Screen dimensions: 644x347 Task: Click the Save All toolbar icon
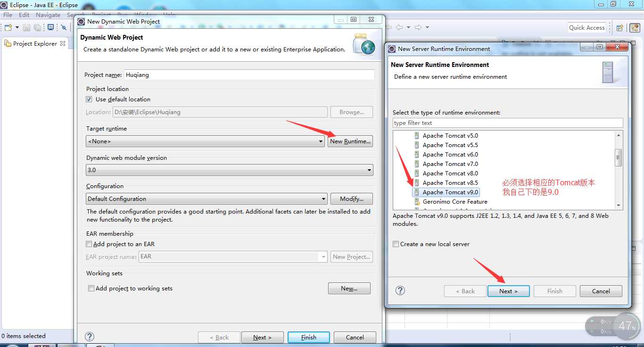pyautogui.click(x=38, y=27)
